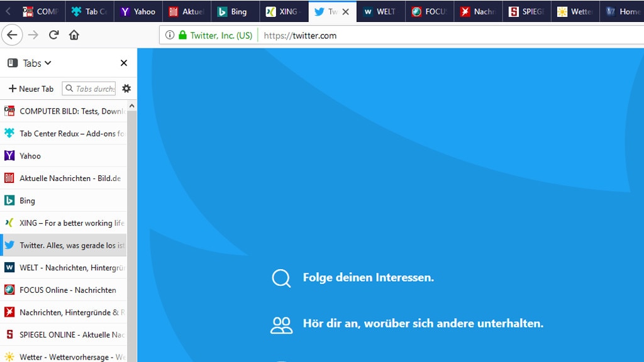Click the green security padlock for Twitter, Inc.
Image resolution: width=644 pixels, height=362 pixels.
point(182,35)
